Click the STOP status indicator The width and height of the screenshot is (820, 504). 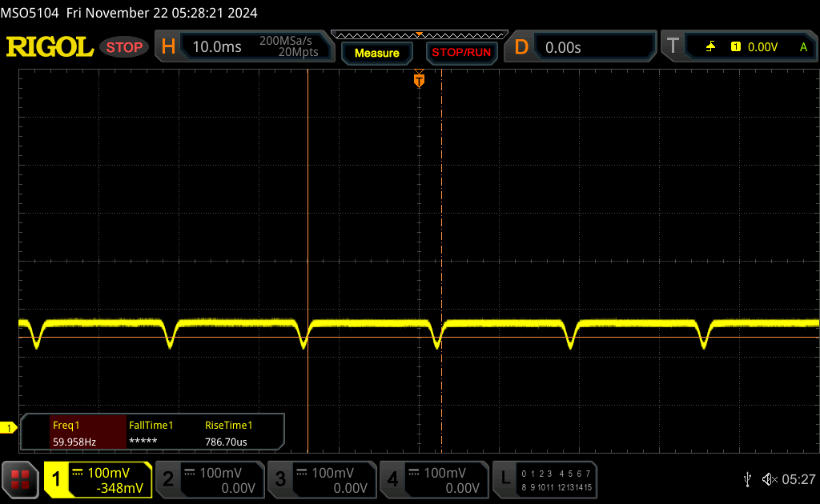coord(124,47)
